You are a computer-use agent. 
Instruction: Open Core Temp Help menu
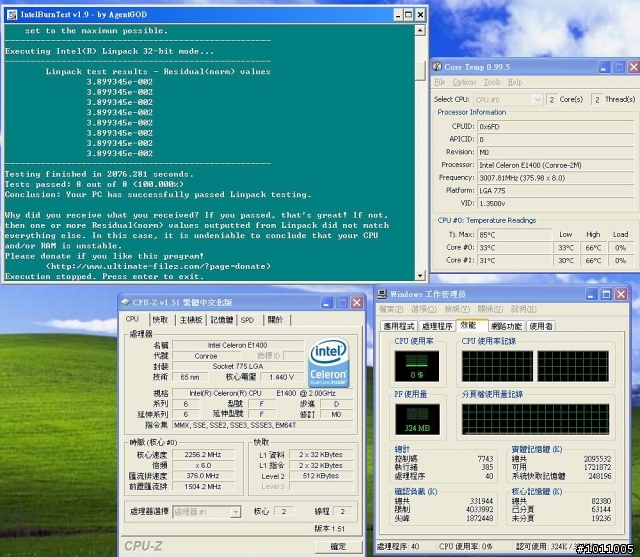point(515,82)
